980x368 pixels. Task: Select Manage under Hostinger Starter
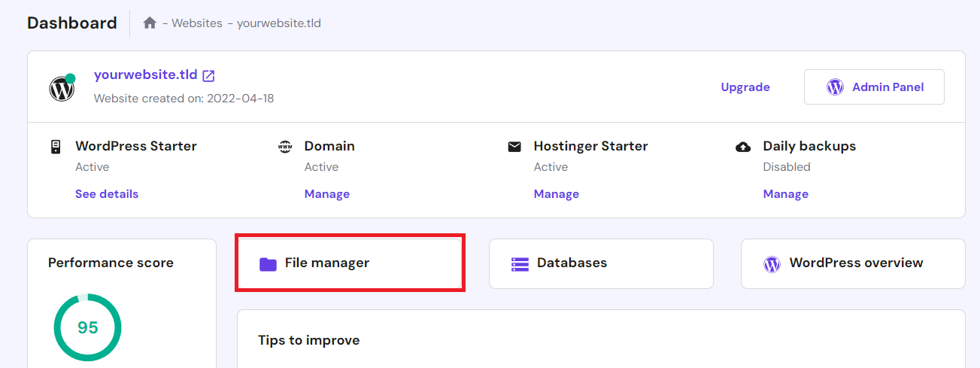point(556,194)
